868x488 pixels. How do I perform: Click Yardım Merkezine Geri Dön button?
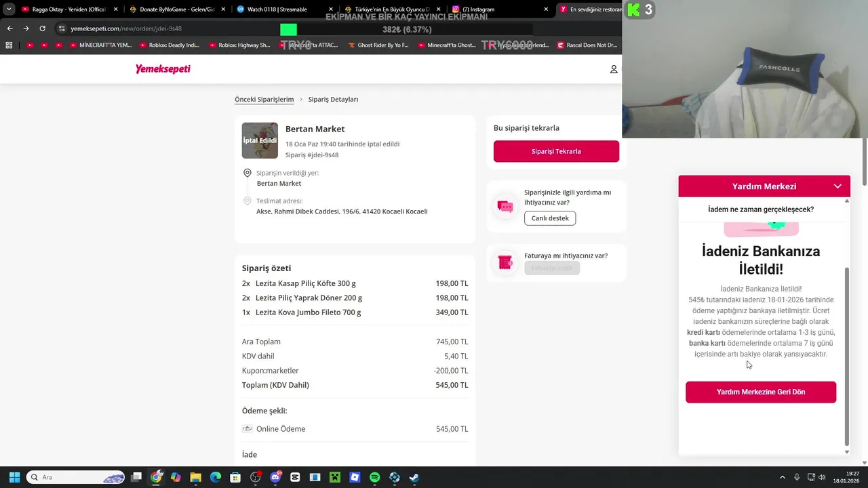tap(761, 392)
